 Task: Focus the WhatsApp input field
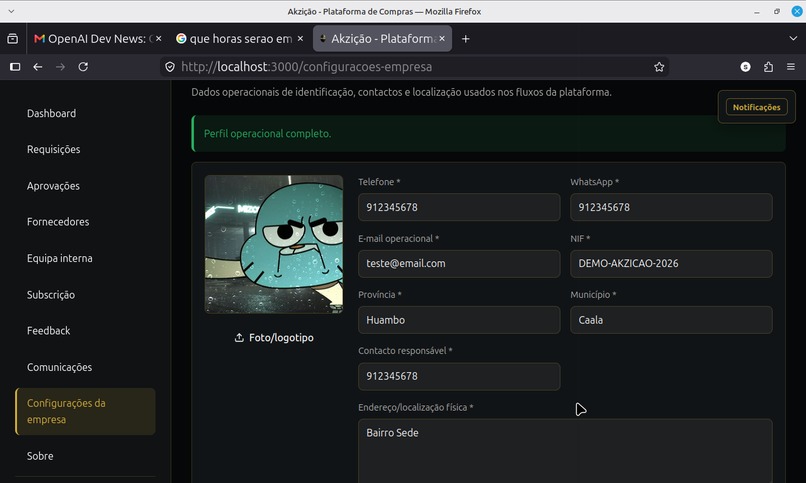point(671,207)
